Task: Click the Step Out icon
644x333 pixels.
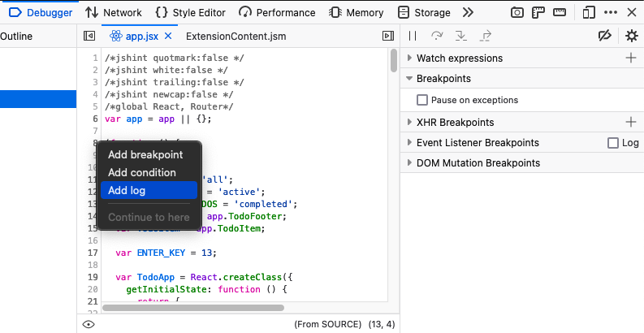Action: pos(486,36)
